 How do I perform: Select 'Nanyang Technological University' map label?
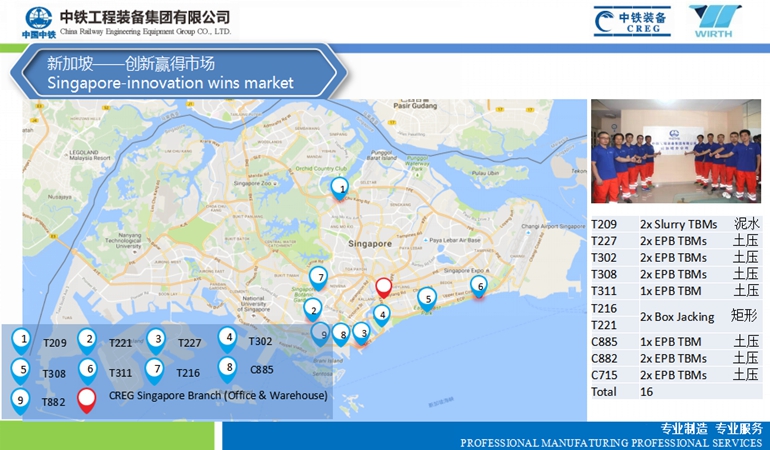click(x=122, y=241)
